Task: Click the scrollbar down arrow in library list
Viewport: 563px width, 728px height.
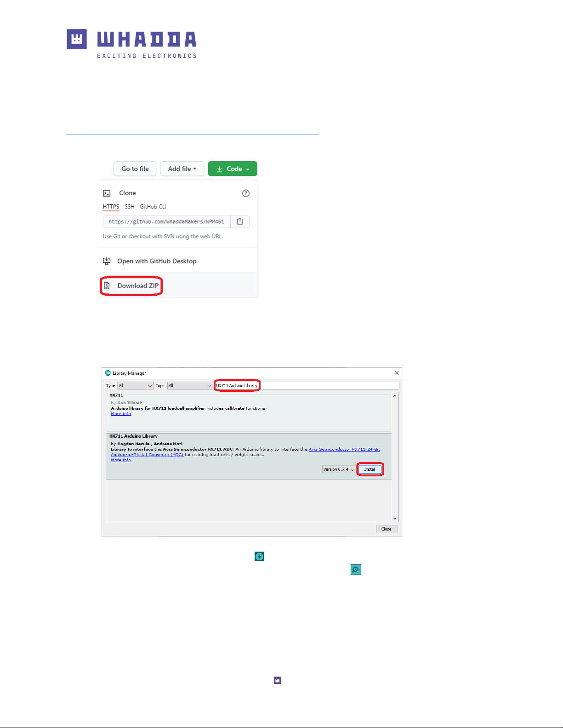Action: click(395, 519)
